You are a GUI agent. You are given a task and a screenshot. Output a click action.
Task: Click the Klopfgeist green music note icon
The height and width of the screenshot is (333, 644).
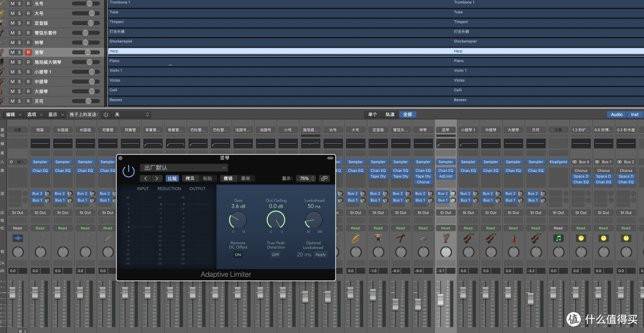click(558, 238)
